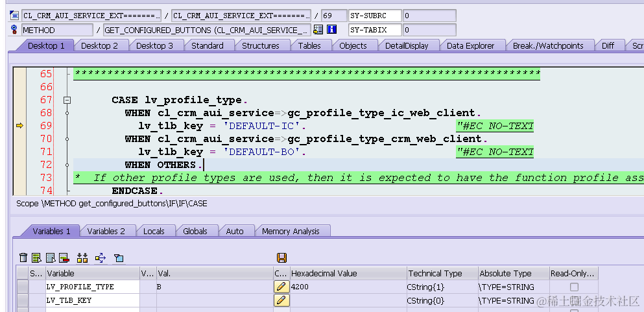Click the Read-Only column header
Viewport: 644px width, 312px height.
pyautogui.click(x=574, y=274)
